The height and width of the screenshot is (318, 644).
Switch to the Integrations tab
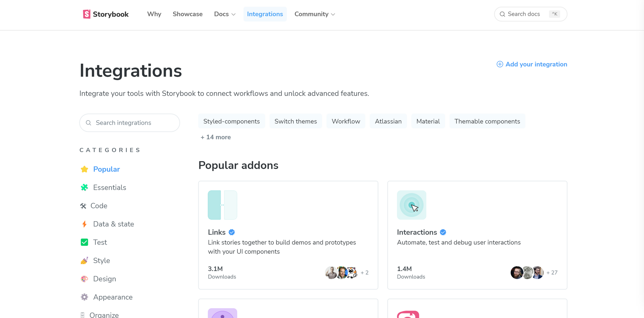(265, 14)
